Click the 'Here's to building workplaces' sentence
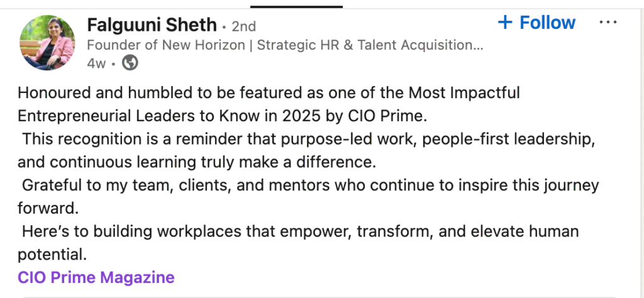 pyautogui.click(x=300, y=232)
